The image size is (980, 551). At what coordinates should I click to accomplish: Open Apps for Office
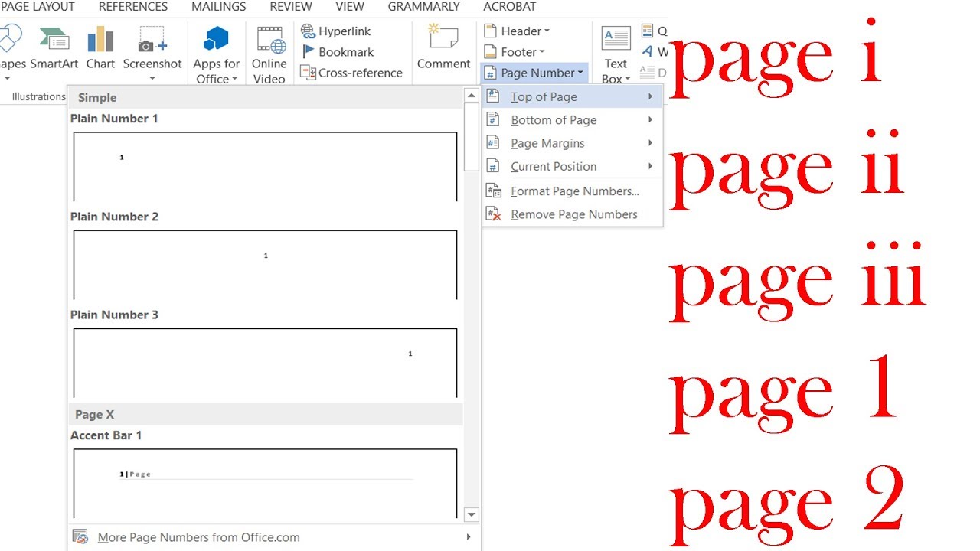coord(217,55)
